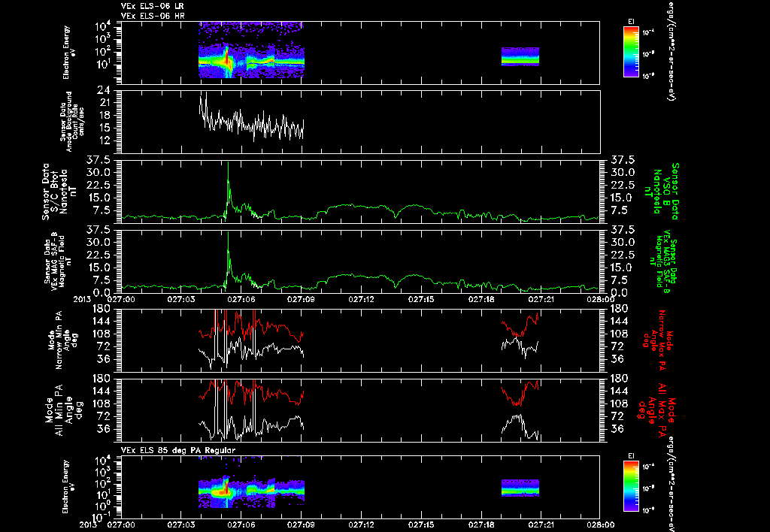Viewport: 770px width, 532px height.
Task: Click the white anode background count rate trace
Action: [251, 124]
